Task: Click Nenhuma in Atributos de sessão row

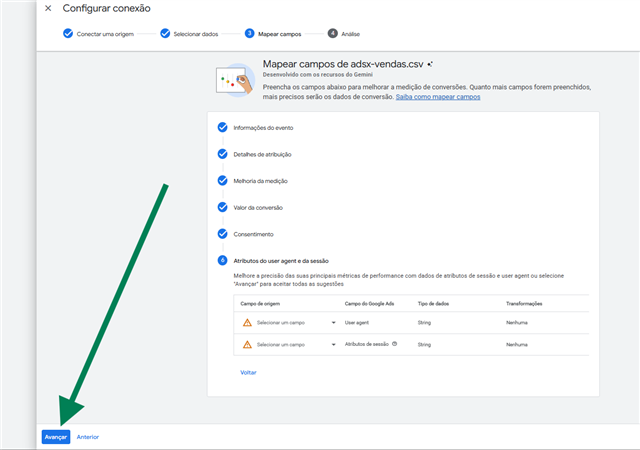Action: (x=517, y=345)
